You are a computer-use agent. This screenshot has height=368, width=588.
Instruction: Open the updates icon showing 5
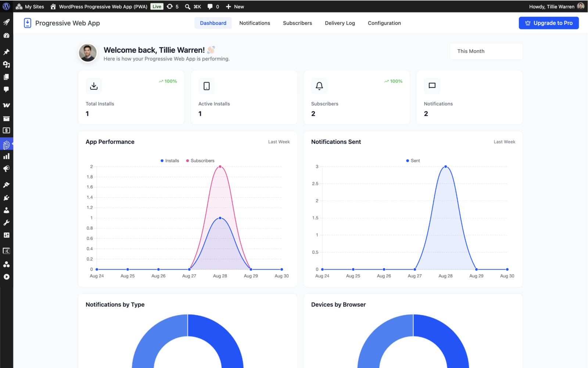[x=172, y=7]
